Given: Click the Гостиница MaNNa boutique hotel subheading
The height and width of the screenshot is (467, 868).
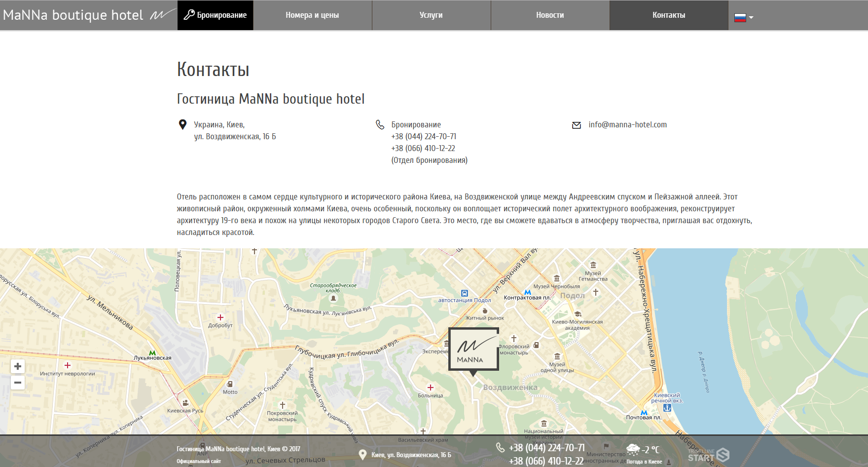Looking at the screenshot, I should (x=271, y=99).
